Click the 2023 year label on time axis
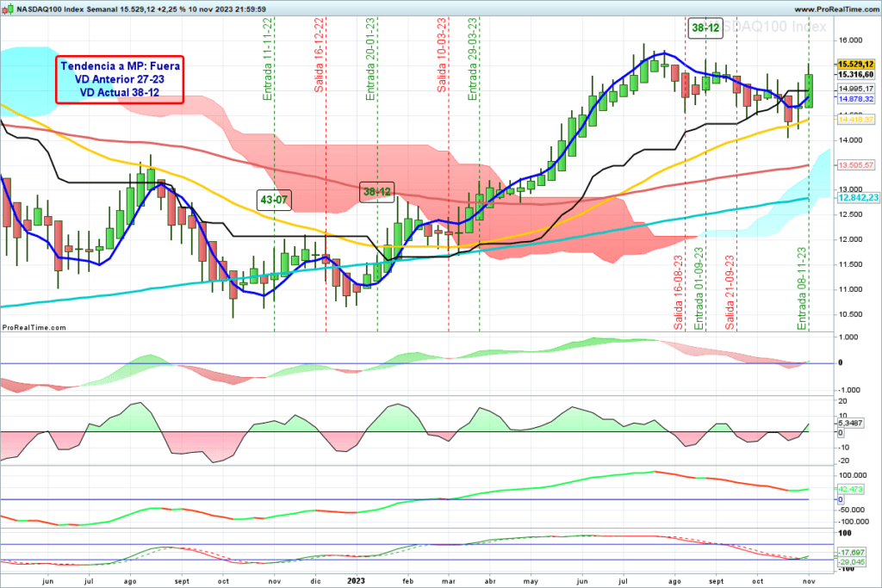Viewport: 882px width, 588px height. [x=356, y=581]
